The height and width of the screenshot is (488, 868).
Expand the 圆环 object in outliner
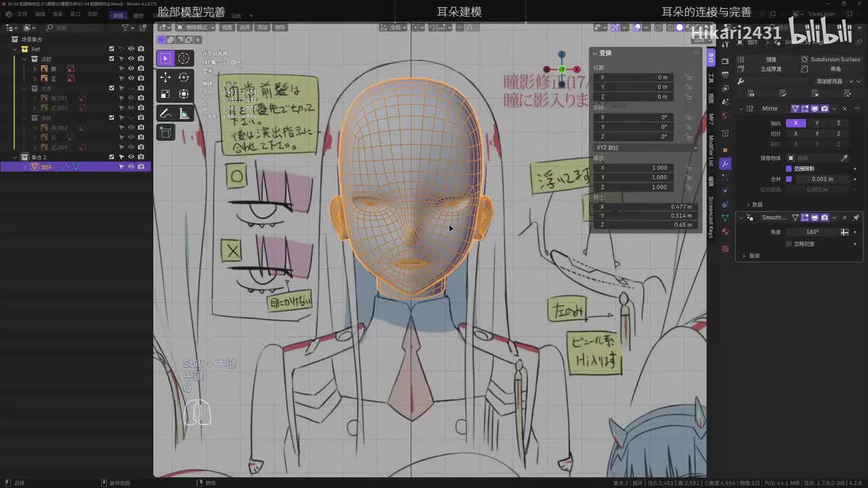point(26,167)
